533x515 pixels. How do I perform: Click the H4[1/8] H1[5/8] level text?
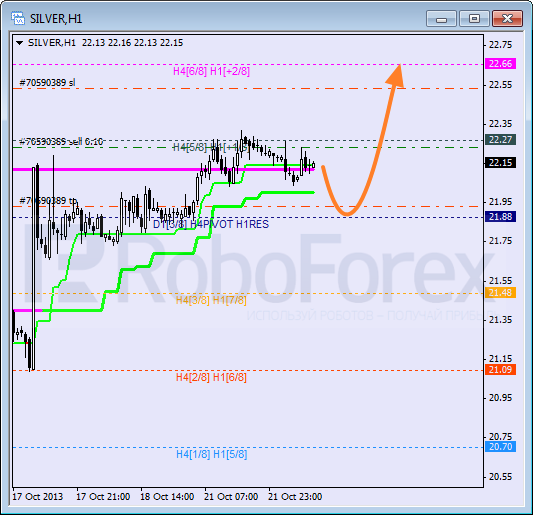tap(211, 454)
